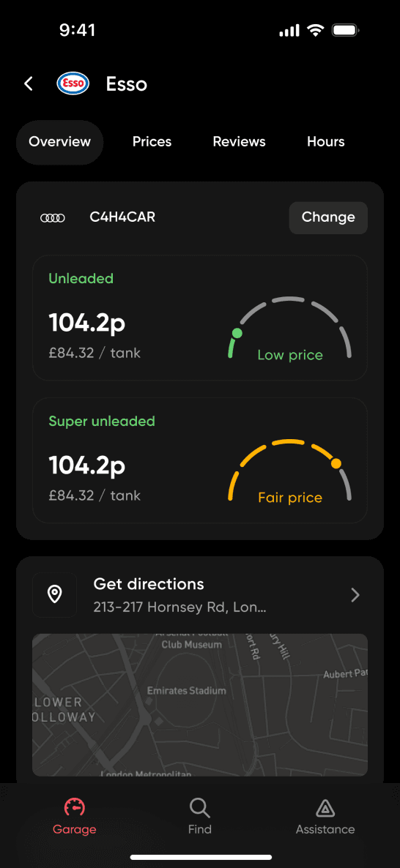Open the Assistance warning triangle icon
Viewport: 400px width, 868px height.
coord(325,808)
